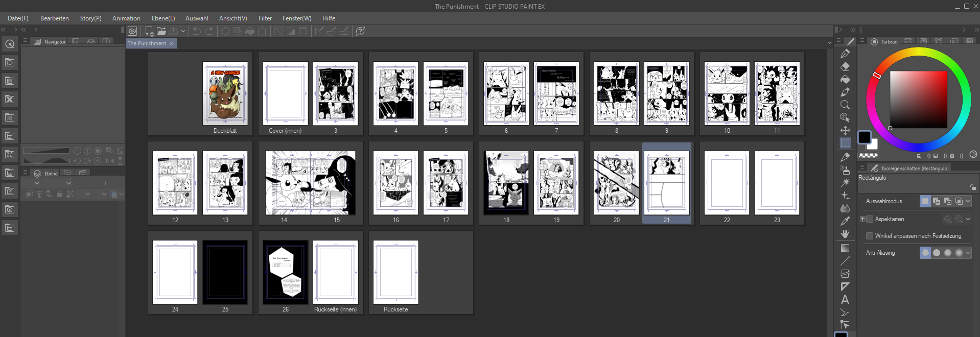Image resolution: width=980 pixels, height=337 pixels.
Task: Select the Eraser tool
Action: click(845, 66)
